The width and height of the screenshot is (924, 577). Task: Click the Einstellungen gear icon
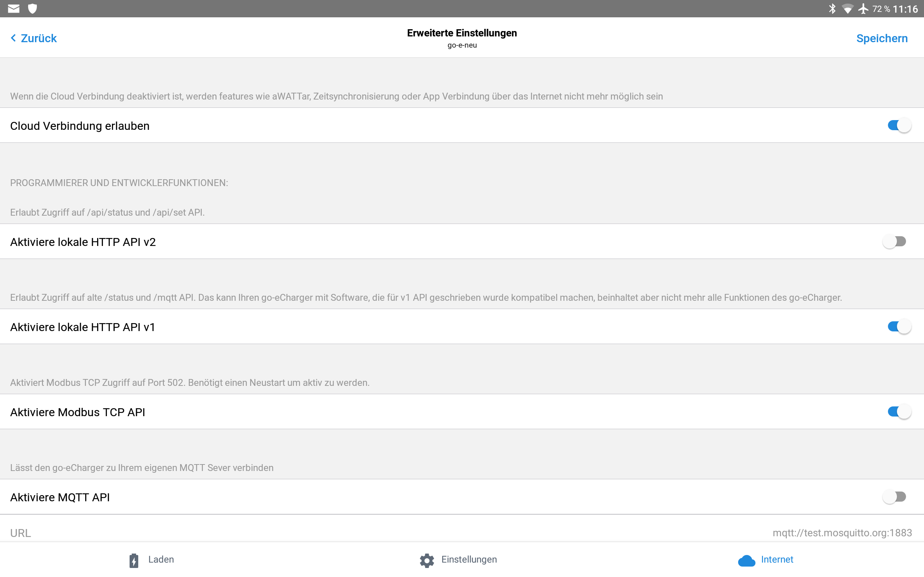(427, 560)
